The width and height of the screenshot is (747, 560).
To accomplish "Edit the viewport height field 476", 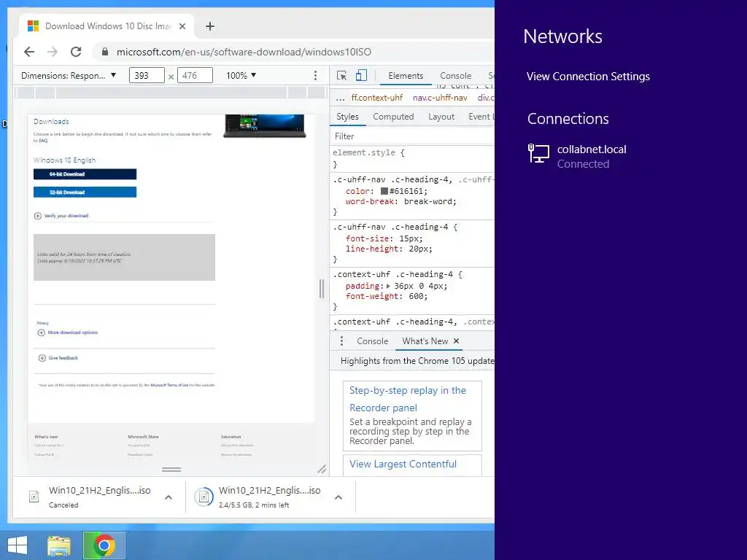I will [195, 75].
